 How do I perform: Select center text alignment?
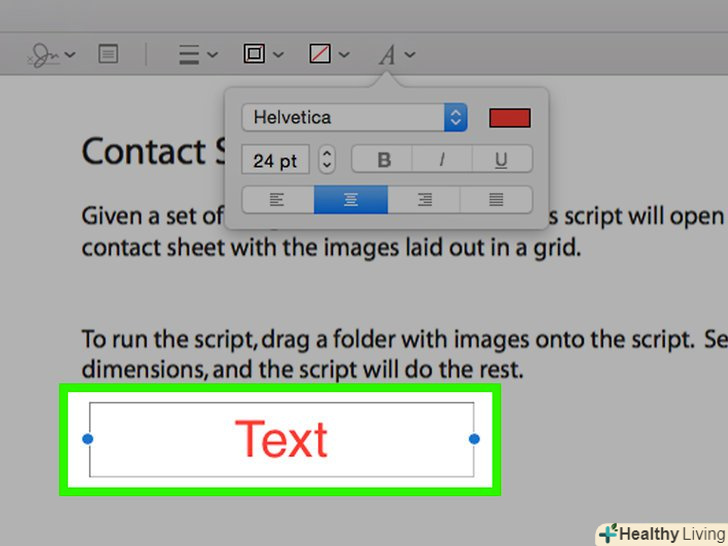pos(351,200)
